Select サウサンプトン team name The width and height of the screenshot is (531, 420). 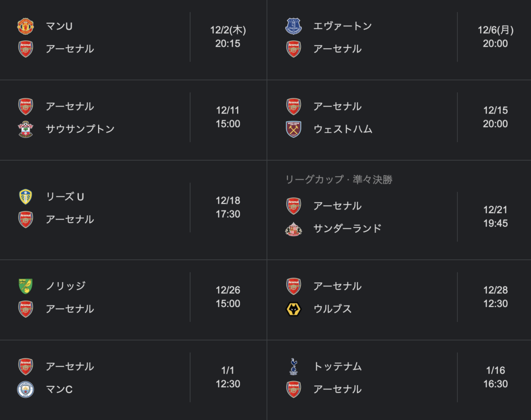click(80, 129)
